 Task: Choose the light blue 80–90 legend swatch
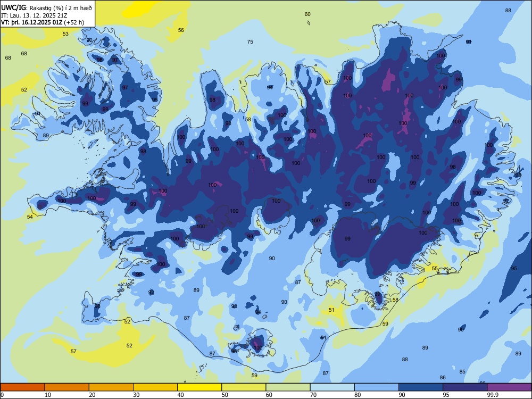pos(377,387)
